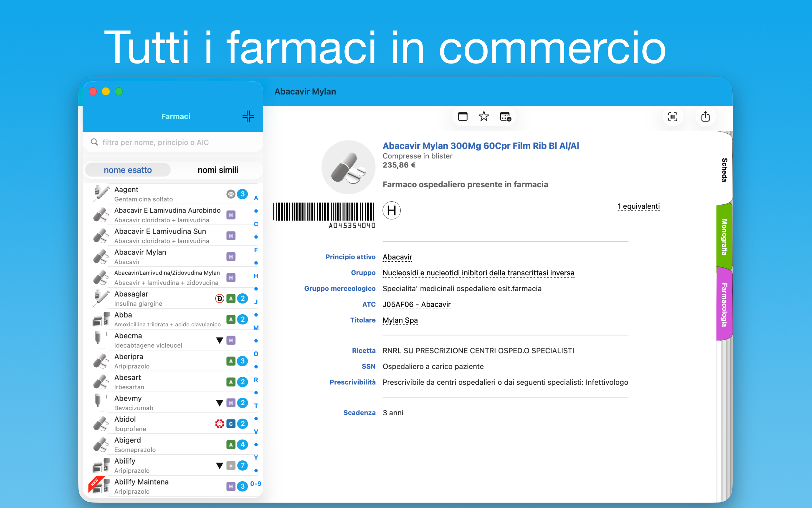Click the veterinary paw badge on Aagent

click(x=231, y=194)
